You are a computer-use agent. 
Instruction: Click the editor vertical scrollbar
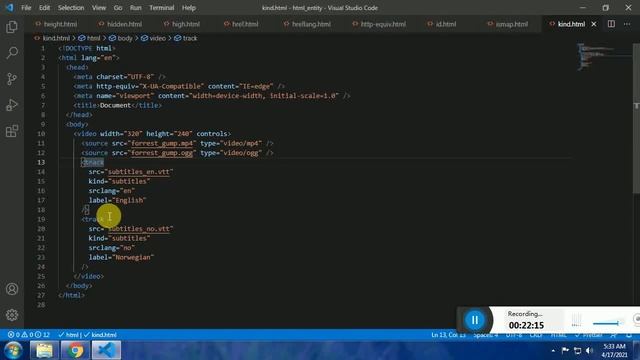(x=636, y=118)
